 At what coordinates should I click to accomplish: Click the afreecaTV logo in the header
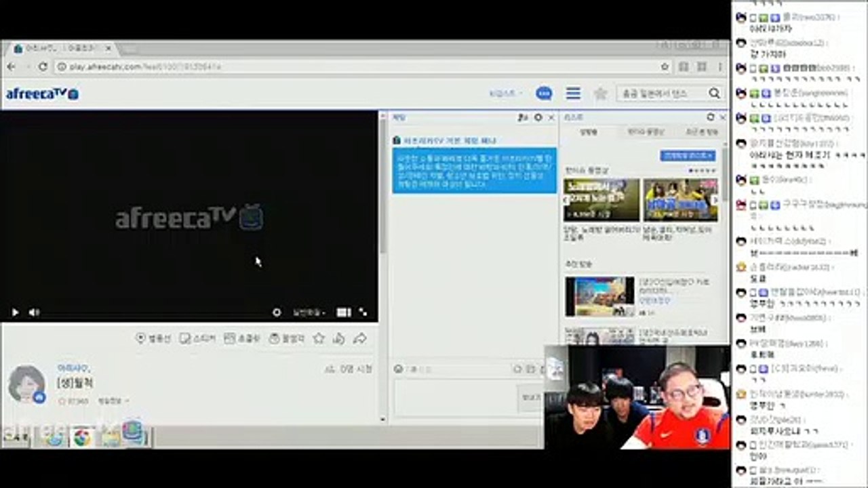coord(42,94)
